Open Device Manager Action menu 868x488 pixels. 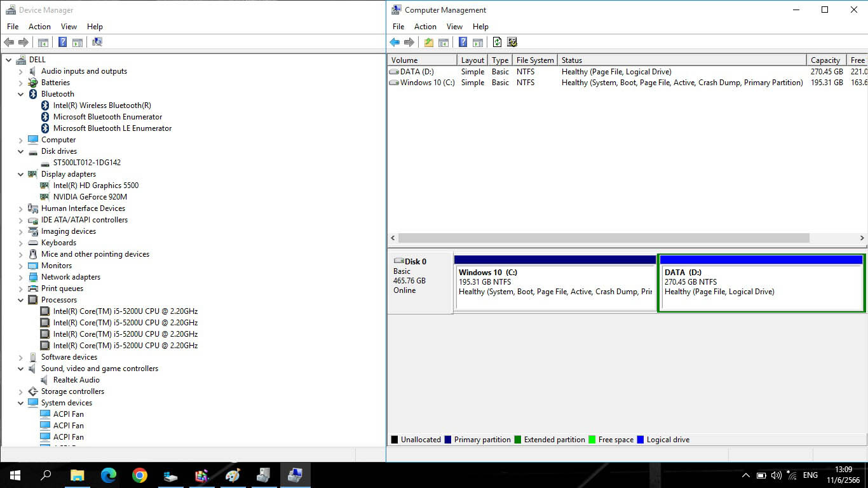(39, 27)
